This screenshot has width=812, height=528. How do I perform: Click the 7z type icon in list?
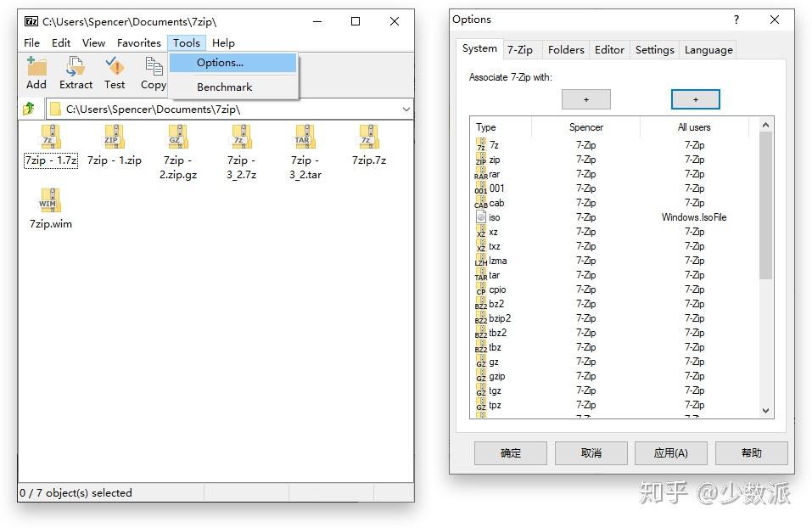[481, 144]
